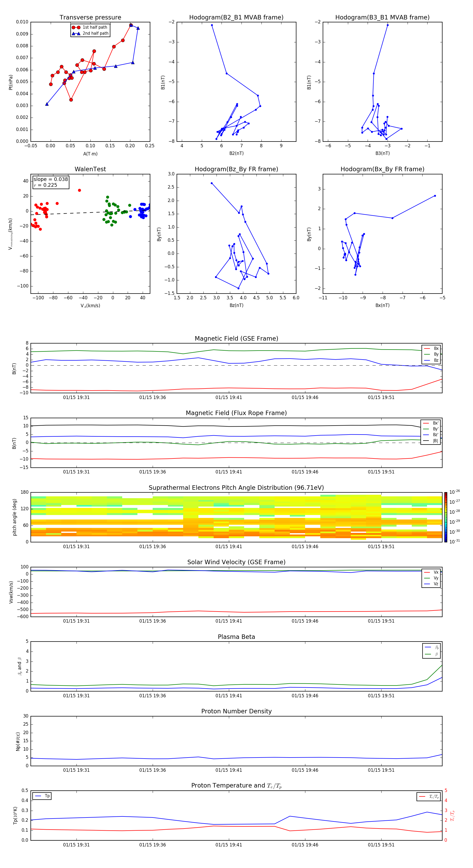Click the 'Bx(nT)' x-axis label
This screenshot has height=868, width=473.
click(382, 305)
